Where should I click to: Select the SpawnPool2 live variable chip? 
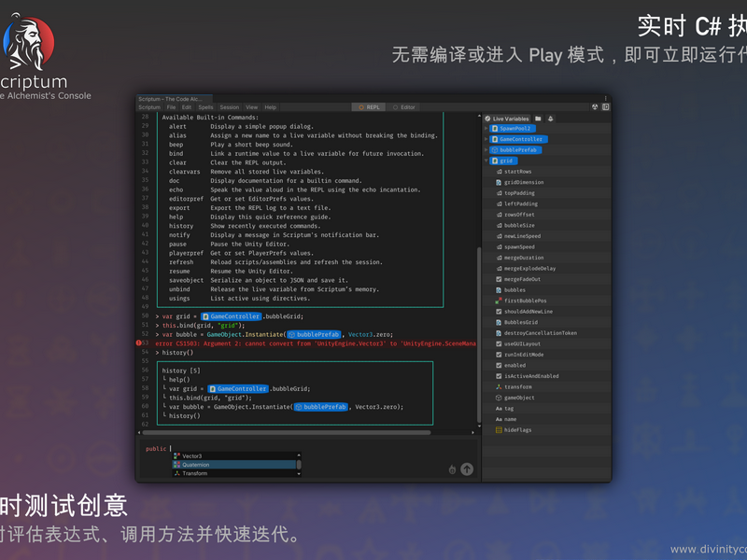click(513, 128)
